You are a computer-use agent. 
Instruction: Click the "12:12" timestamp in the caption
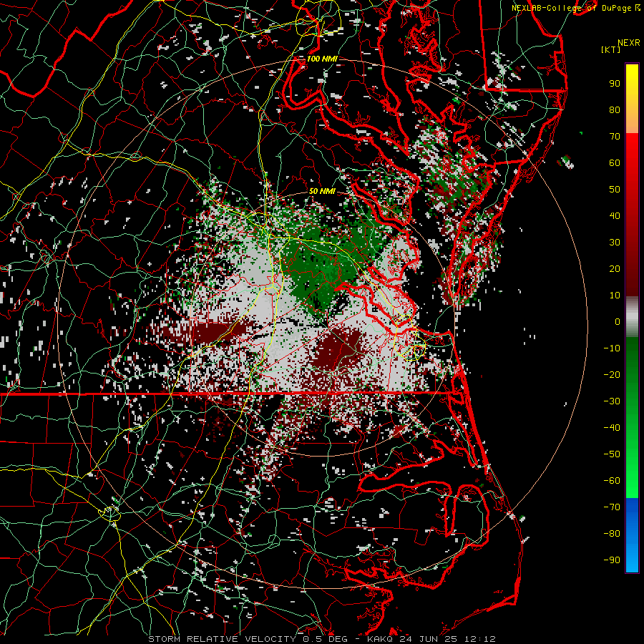(x=480, y=639)
